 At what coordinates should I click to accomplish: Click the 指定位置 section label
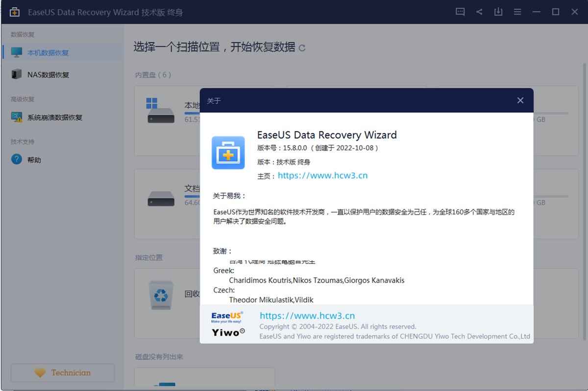[149, 257]
